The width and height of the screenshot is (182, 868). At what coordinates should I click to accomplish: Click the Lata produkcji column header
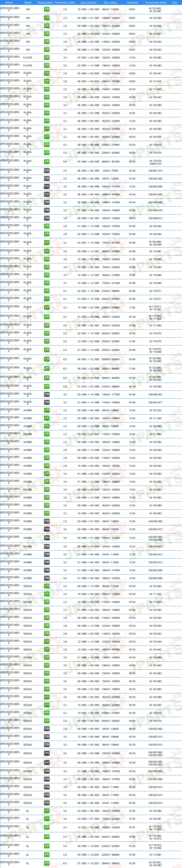pos(88,2)
